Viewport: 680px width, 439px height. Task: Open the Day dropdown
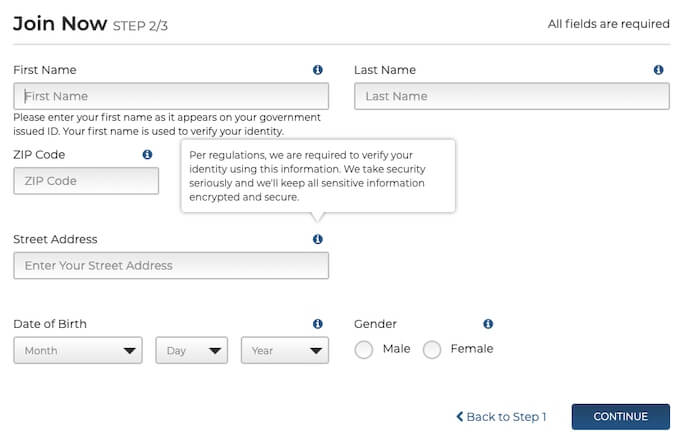point(191,351)
